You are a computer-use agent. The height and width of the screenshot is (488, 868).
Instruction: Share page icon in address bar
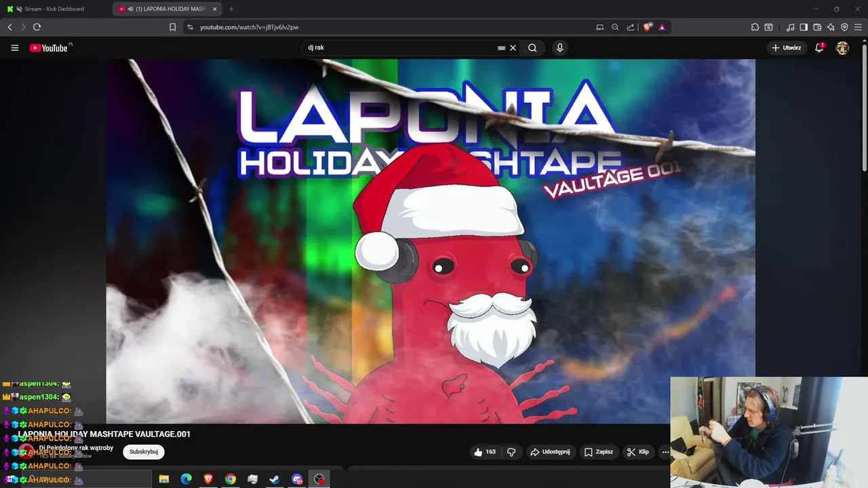click(x=631, y=27)
